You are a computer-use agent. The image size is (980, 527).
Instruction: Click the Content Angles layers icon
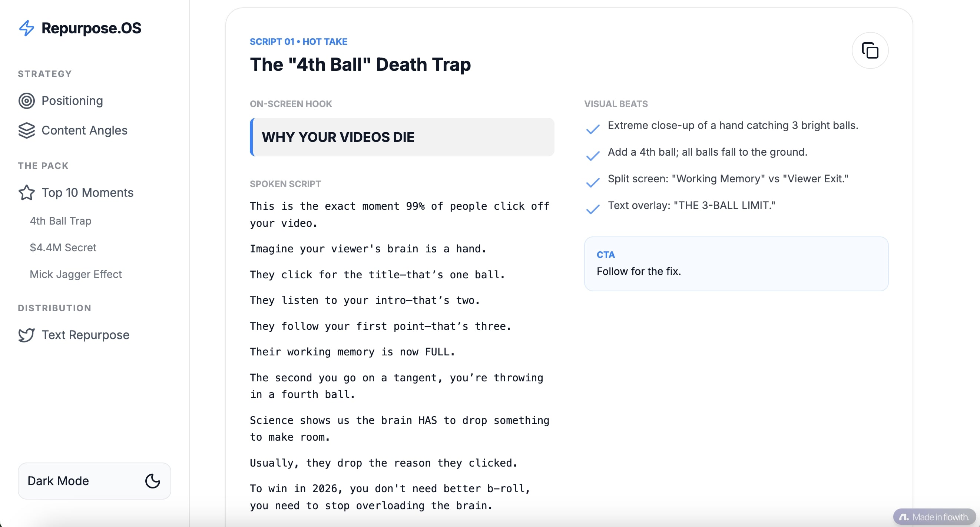tap(26, 130)
